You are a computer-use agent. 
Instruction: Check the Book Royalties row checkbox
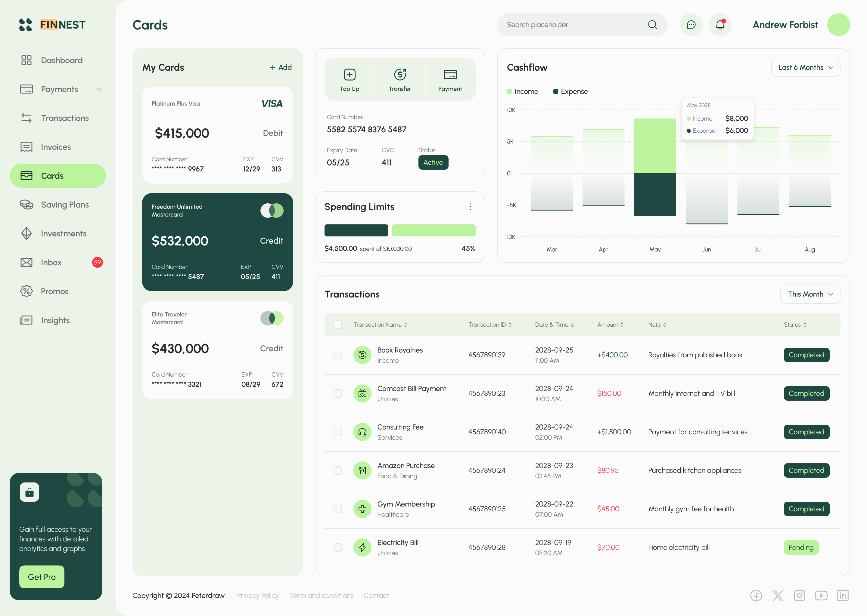337,355
